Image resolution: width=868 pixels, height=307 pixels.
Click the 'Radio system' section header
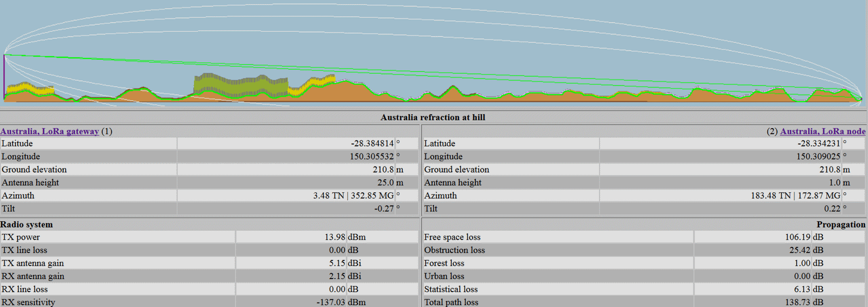click(x=27, y=225)
